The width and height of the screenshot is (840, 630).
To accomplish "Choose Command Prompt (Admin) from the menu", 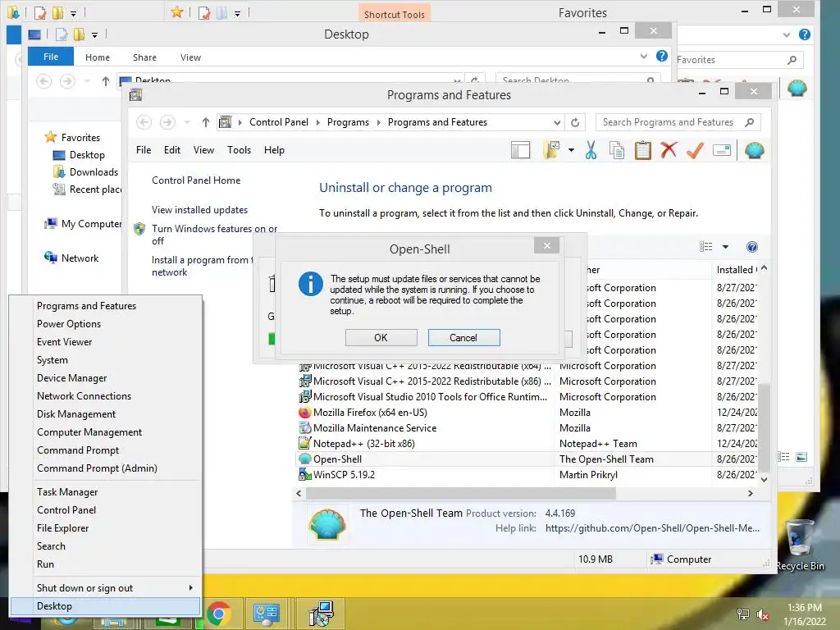I will click(x=97, y=468).
